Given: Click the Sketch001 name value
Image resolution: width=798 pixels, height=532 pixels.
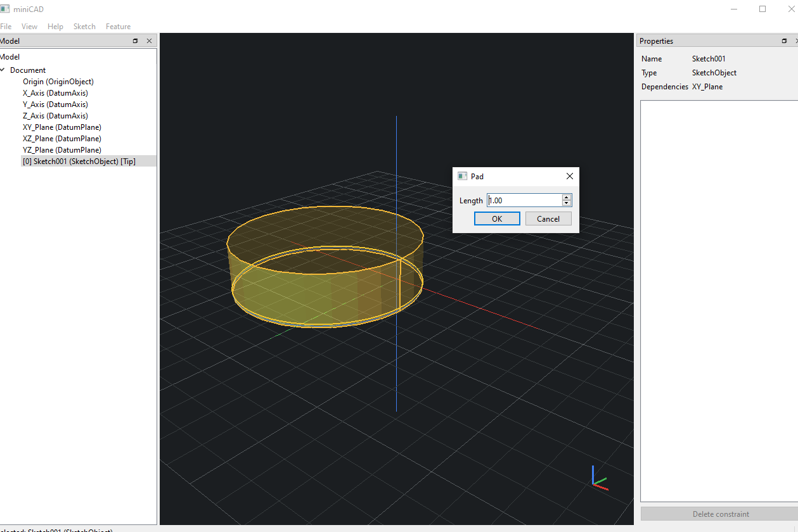Looking at the screenshot, I should (x=709, y=59).
